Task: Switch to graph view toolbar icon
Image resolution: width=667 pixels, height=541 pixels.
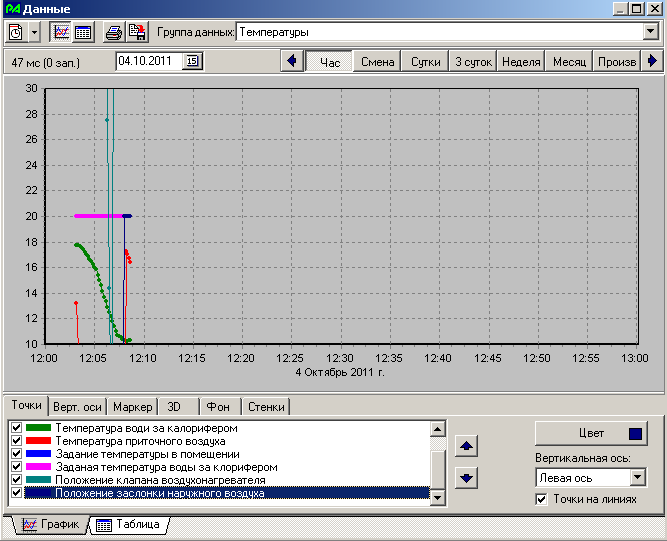Action: 60,32
